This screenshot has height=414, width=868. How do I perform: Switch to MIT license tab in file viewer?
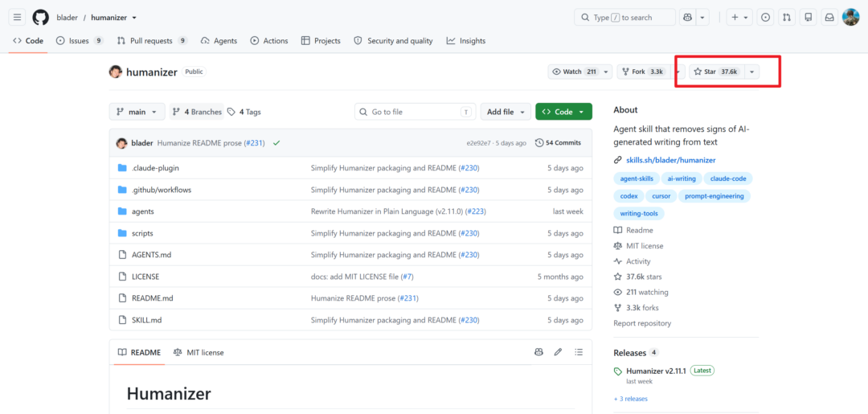(199, 353)
